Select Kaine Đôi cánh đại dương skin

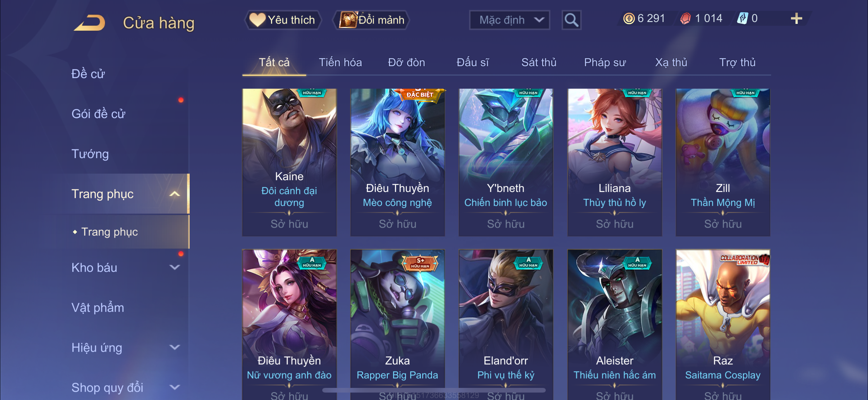tap(289, 162)
